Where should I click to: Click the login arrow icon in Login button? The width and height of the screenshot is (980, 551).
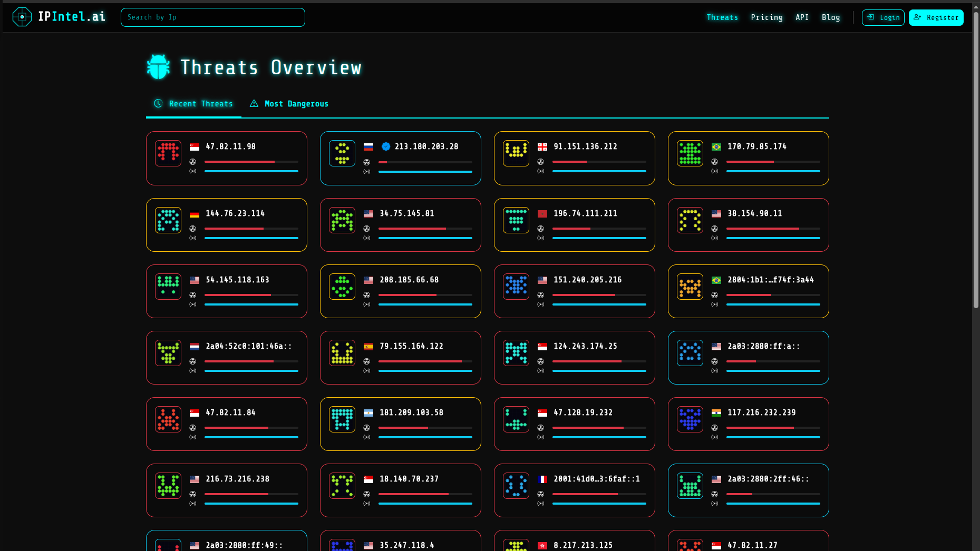pos(871,17)
